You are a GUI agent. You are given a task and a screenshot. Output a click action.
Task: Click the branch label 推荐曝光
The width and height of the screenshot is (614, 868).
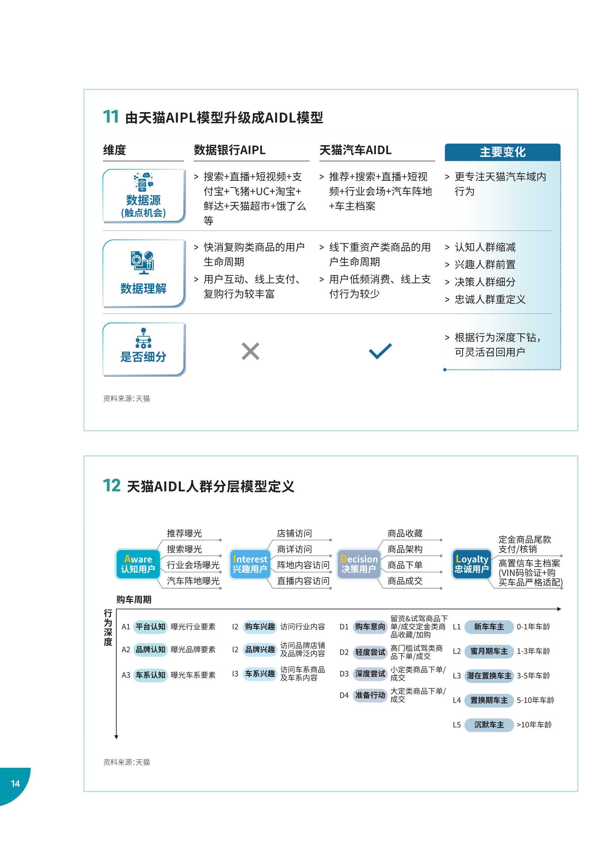tap(184, 533)
